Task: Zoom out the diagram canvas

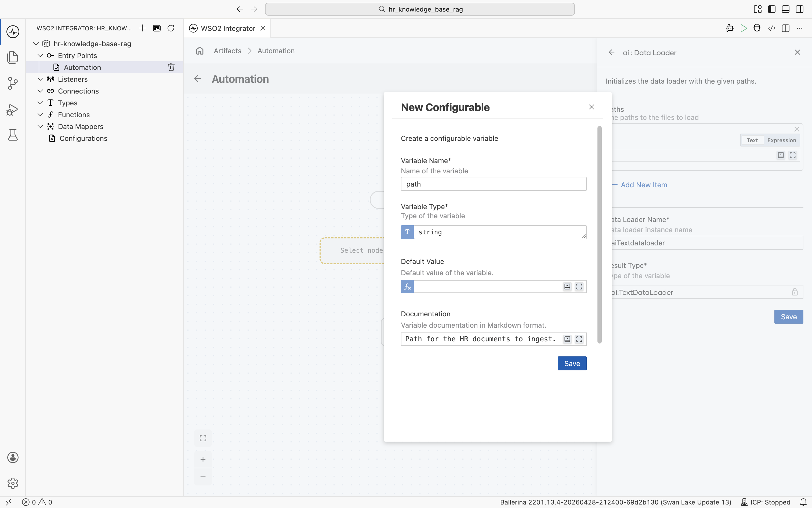Action: click(203, 476)
